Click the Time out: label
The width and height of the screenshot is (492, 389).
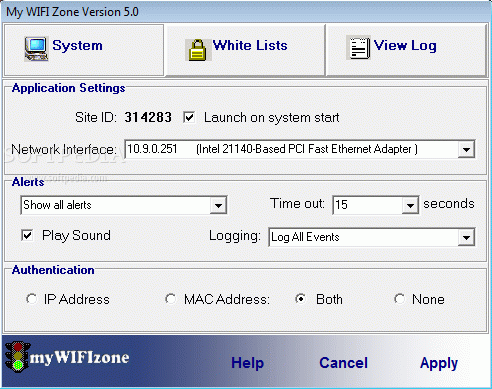click(297, 203)
